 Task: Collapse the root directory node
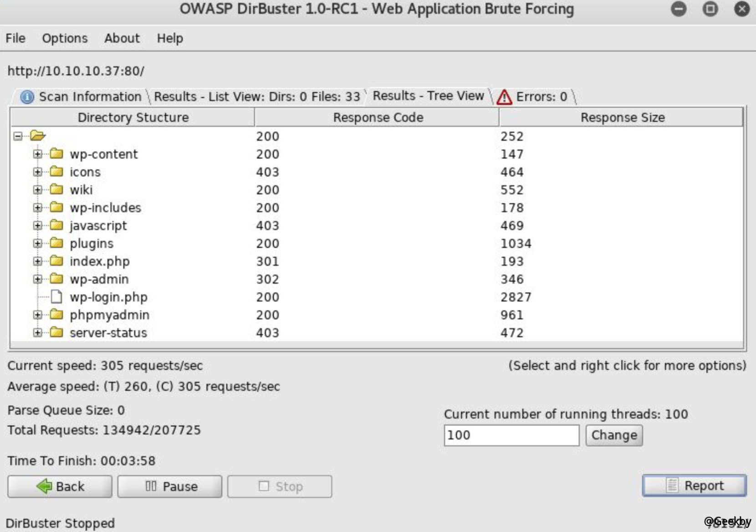pyautogui.click(x=18, y=136)
